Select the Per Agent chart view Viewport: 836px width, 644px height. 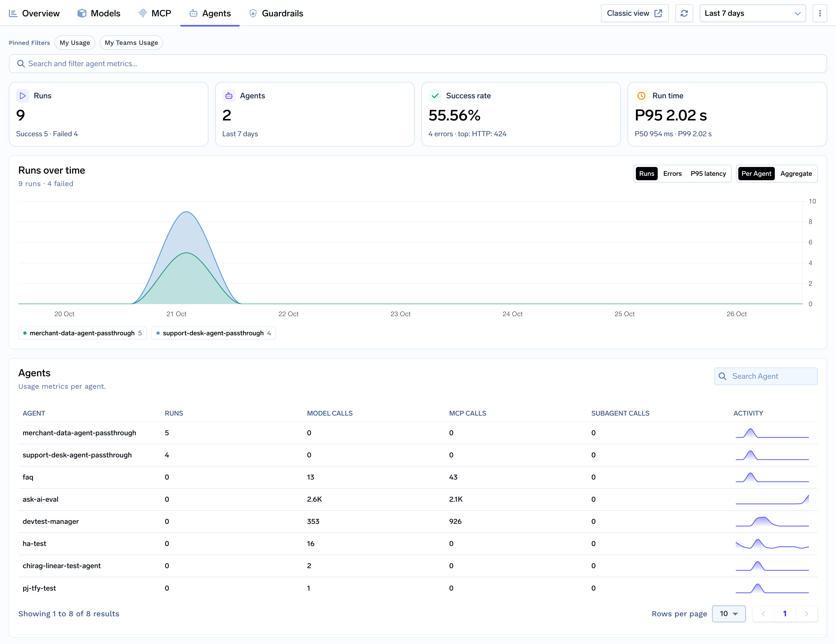[x=756, y=173]
